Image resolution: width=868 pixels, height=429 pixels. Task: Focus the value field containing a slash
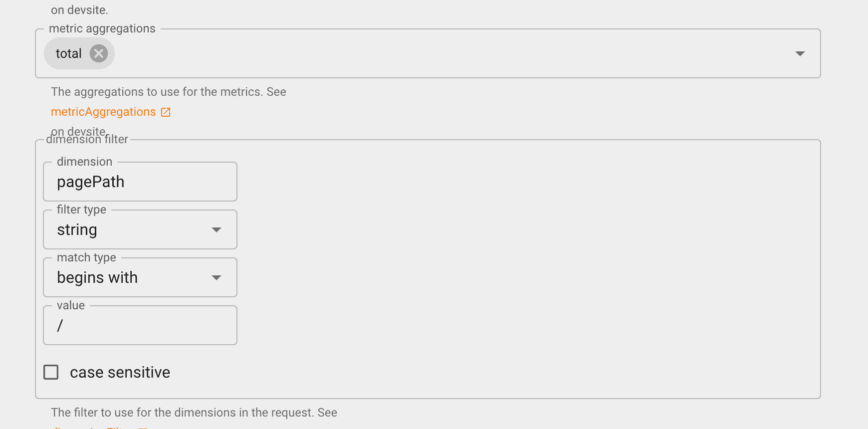[140, 325]
